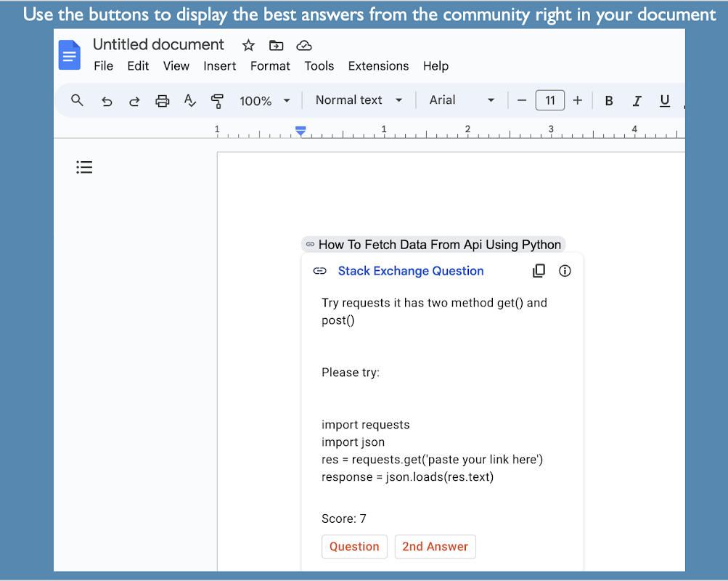Show the document outline icon
Screen dimensions: 728x581
click(84, 167)
